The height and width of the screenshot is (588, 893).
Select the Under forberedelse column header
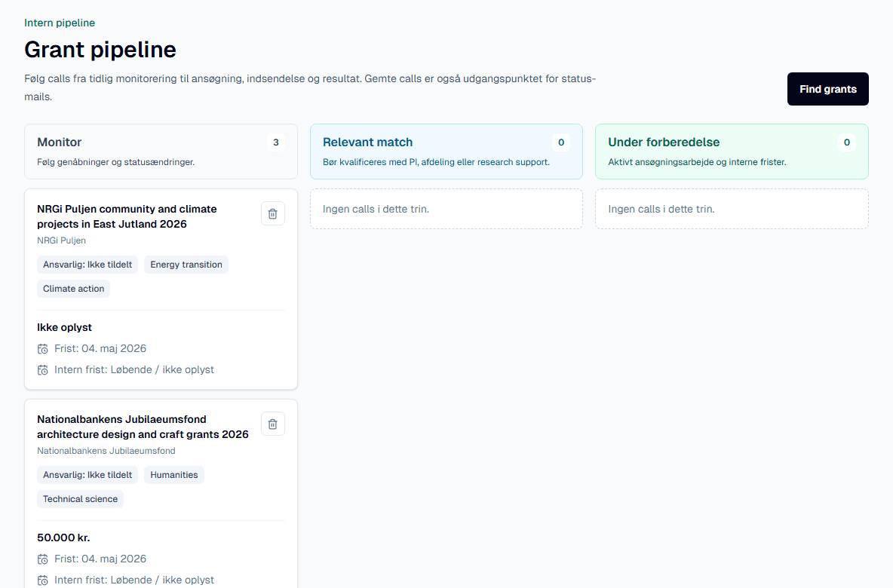click(x=732, y=152)
